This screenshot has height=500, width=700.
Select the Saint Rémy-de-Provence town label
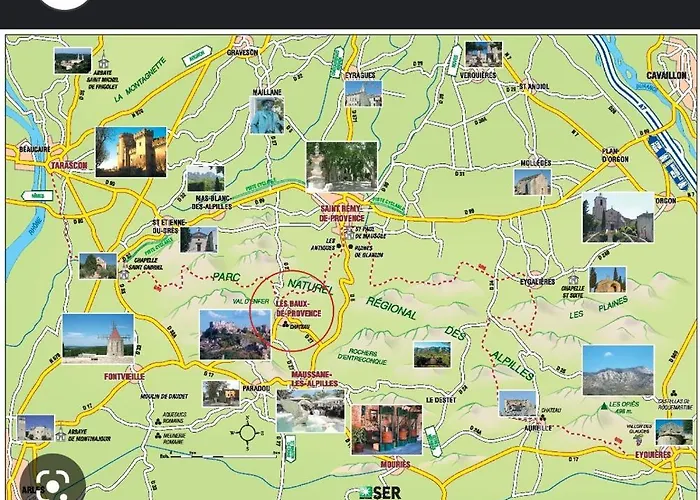tap(342, 213)
